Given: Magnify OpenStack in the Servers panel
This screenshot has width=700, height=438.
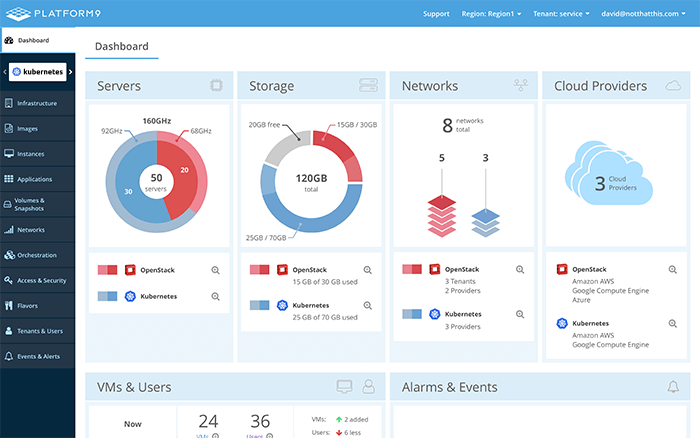Looking at the screenshot, I should (x=215, y=270).
